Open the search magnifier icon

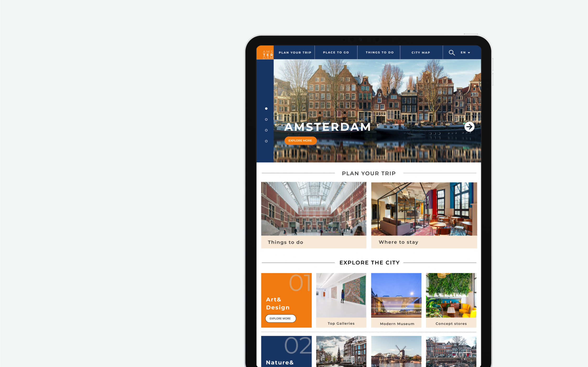451,53
